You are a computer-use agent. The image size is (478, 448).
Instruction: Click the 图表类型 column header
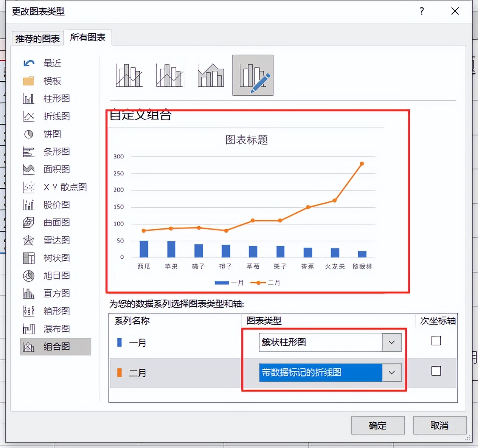[264, 321]
